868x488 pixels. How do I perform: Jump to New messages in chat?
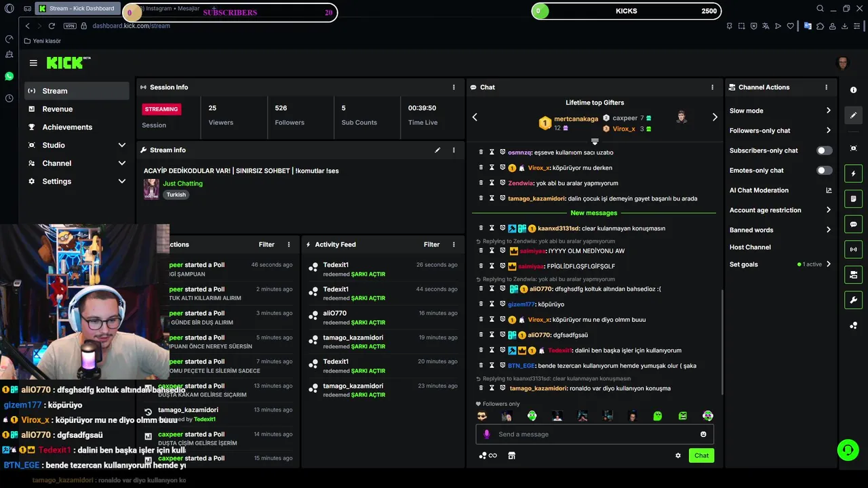click(594, 213)
